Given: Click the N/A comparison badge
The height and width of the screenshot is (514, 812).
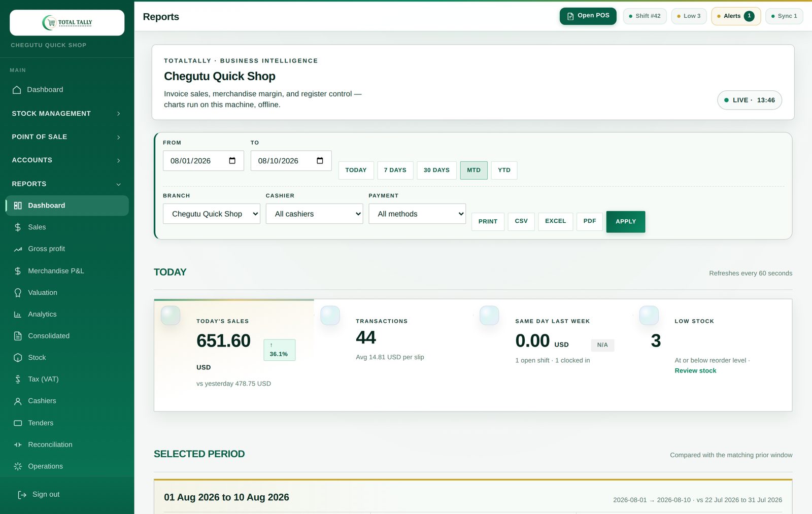Looking at the screenshot, I should pos(602,346).
